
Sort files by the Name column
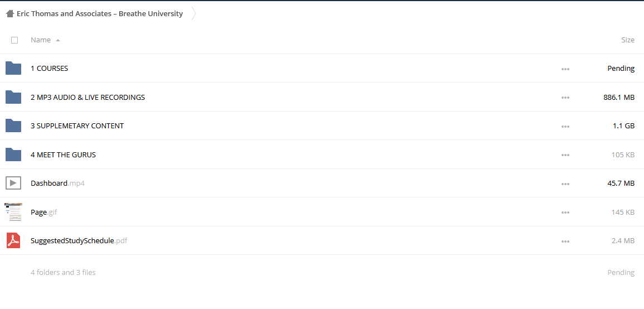point(41,40)
